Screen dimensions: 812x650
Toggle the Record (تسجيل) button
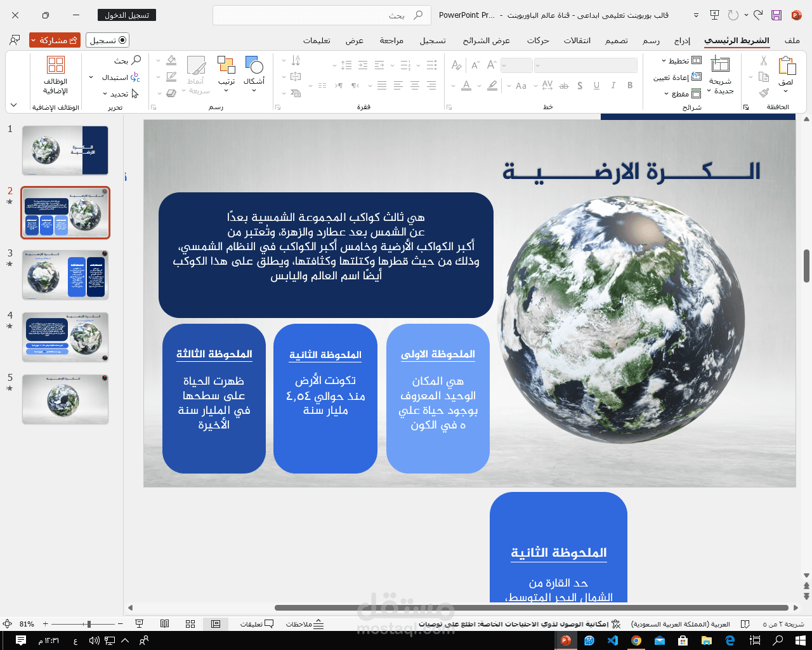(x=107, y=41)
